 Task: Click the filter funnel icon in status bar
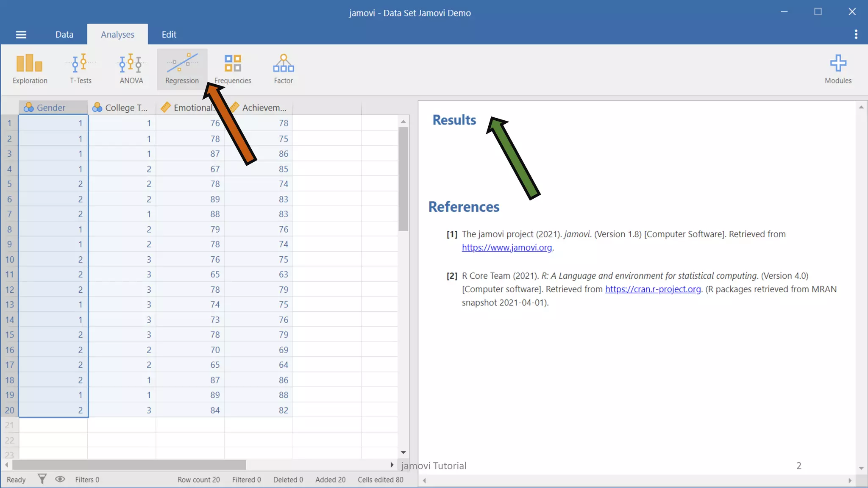42,479
